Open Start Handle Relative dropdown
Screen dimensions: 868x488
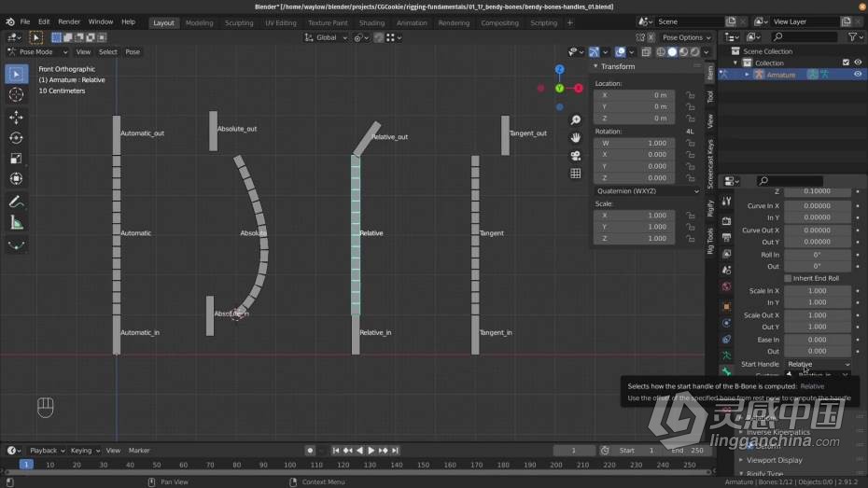point(819,364)
